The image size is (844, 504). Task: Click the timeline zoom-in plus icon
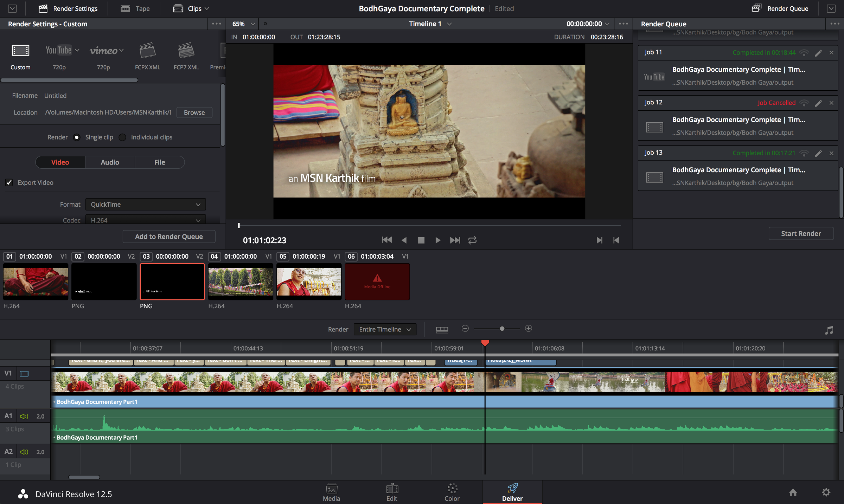[x=528, y=328]
